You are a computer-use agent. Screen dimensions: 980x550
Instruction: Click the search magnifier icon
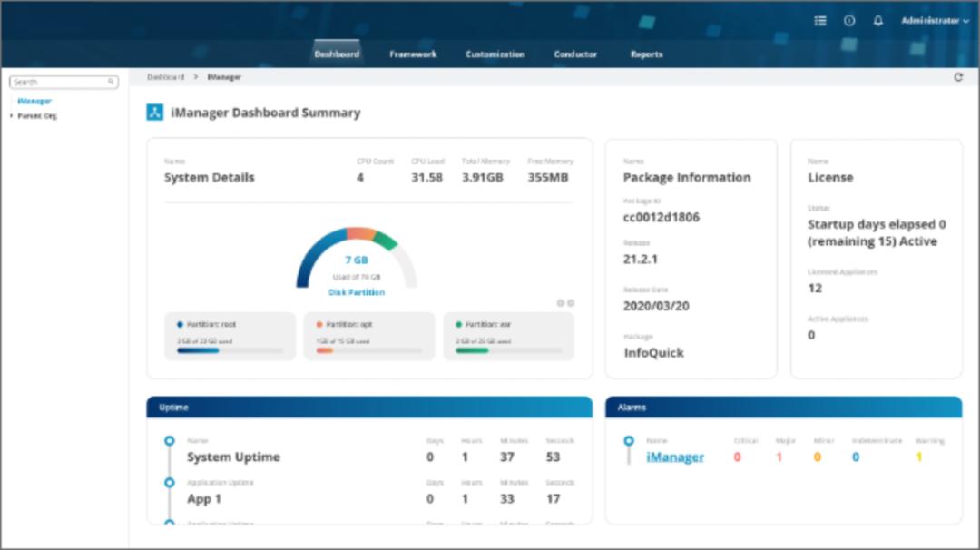point(112,82)
